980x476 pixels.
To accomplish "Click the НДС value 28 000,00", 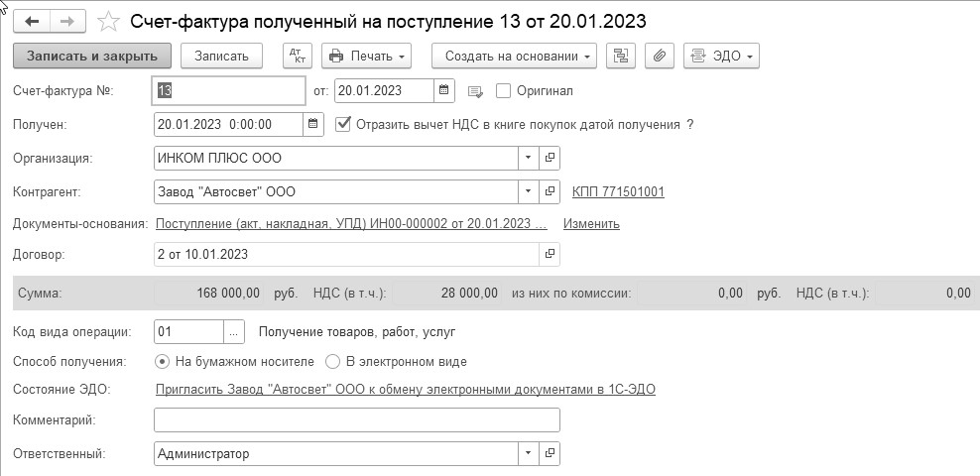I will click(x=447, y=293).
